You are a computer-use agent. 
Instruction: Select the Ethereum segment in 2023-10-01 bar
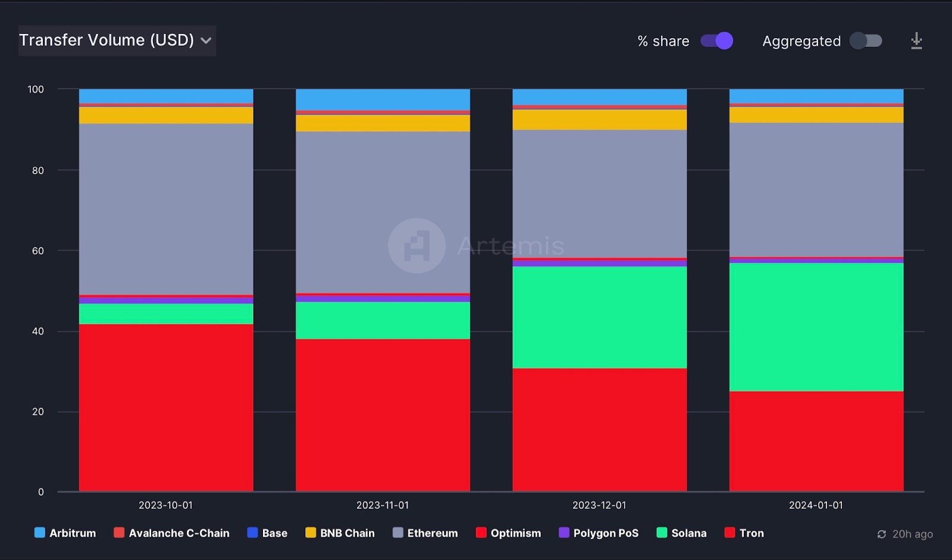coord(166,209)
